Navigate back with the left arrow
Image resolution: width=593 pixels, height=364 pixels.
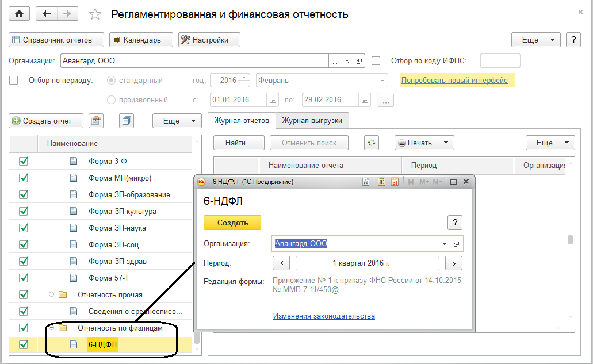coord(47,14)
